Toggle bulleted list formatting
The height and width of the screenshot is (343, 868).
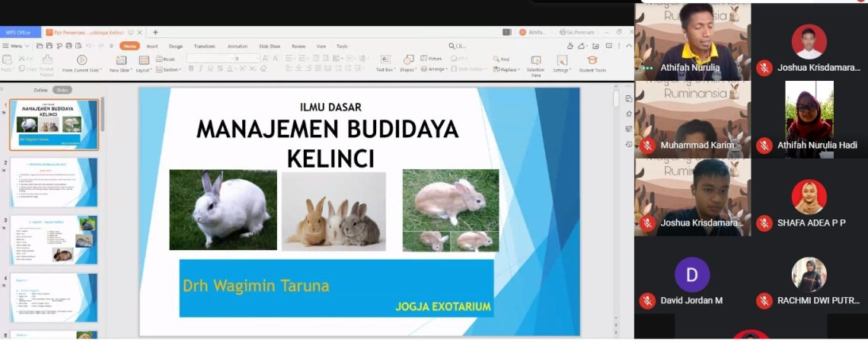coord(290,58)
